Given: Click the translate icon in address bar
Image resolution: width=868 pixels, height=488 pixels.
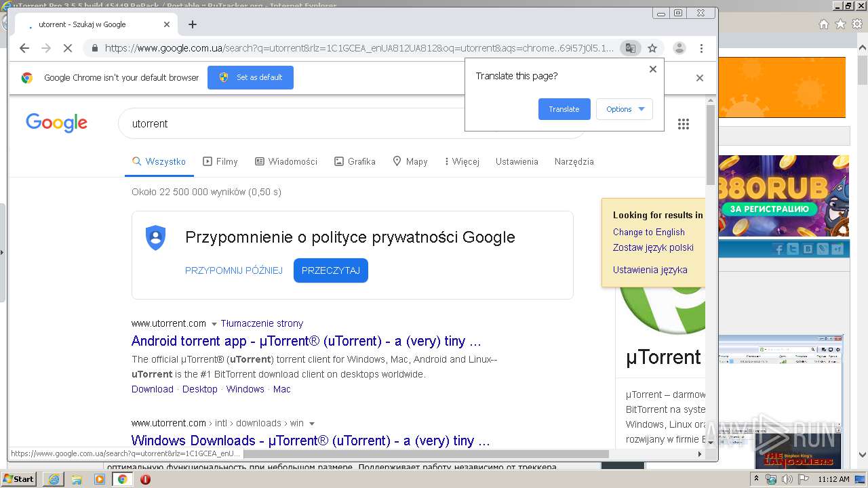Looking at the screenshot, I should 631,48.
